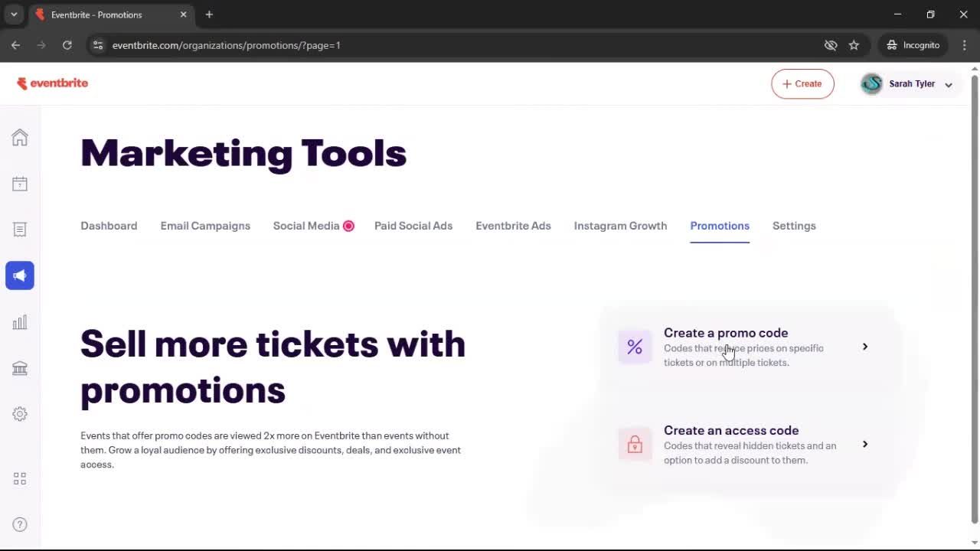Image resolution: width=980 pixels, height=551 pixels.
Task: Open the Home icon in left sidebar
Action: point(20,138)
